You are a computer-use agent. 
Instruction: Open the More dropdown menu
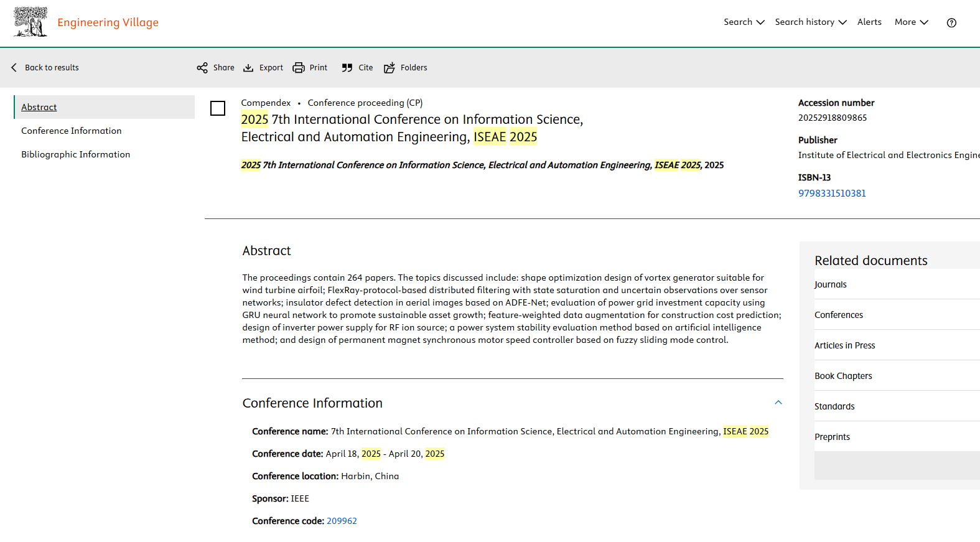[911, 22]
